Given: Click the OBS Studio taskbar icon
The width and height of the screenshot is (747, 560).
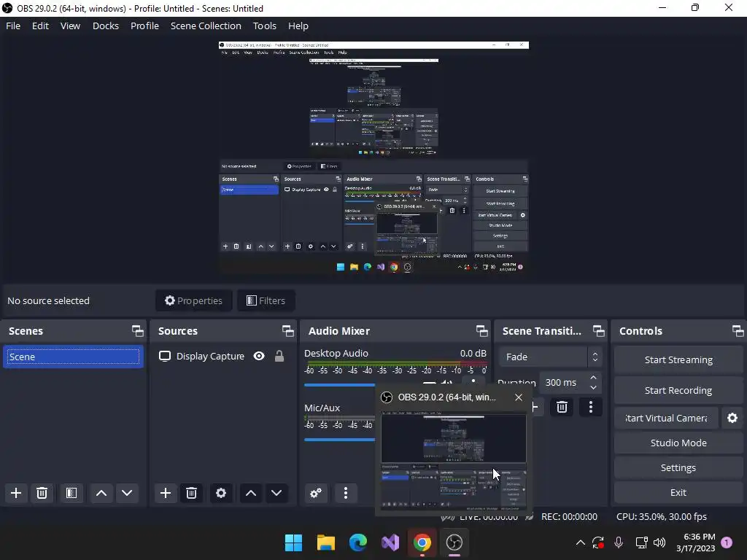Looking at the screenshot, I should pyautogui.click(x=454, y=542).
